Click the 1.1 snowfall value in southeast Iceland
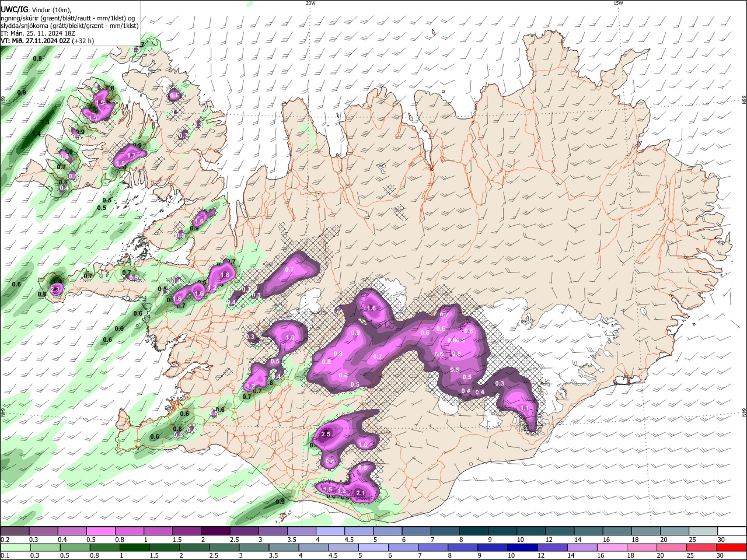Image resolution: width=747 pixels, height=560 pixels. (525, 408)
